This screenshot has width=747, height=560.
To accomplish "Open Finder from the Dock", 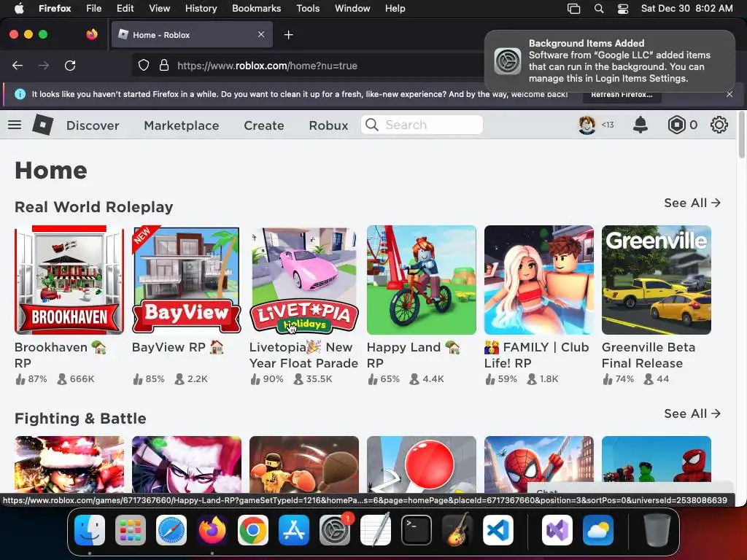I will tap(90, 530).
